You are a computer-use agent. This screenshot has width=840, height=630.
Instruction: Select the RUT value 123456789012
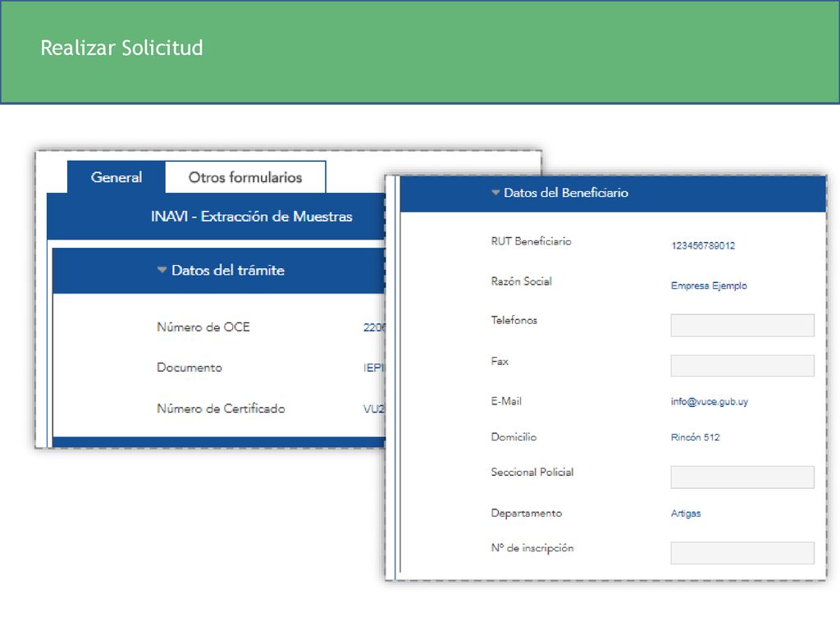tap(703, 246)
